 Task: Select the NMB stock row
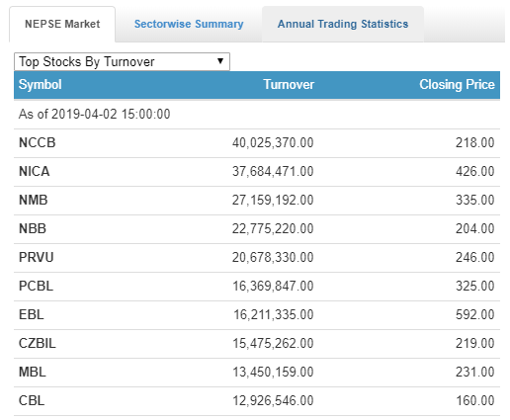pyautogui.click(x=257, y=201)
